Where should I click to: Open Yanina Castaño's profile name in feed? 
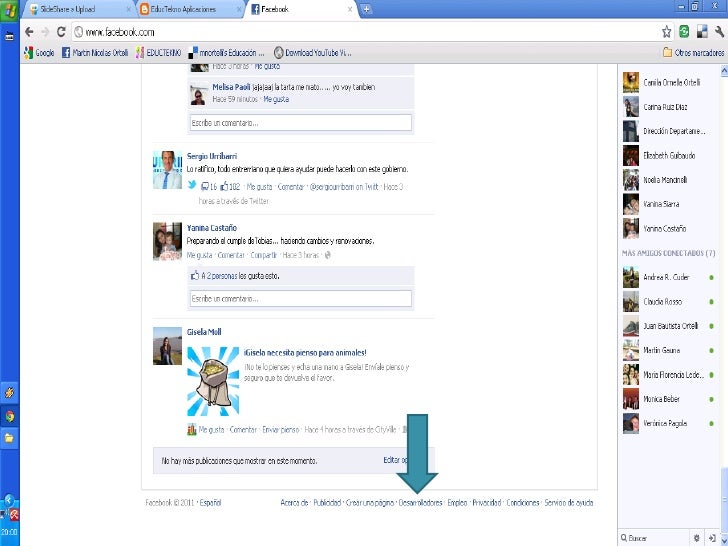tap(212, 228)
